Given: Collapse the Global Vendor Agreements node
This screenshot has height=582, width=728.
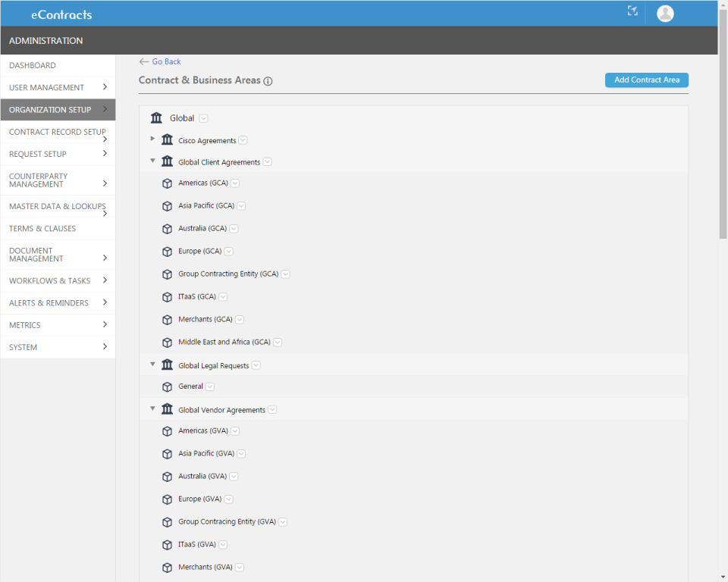Looking at the screenshot, I should click(152, 409).
